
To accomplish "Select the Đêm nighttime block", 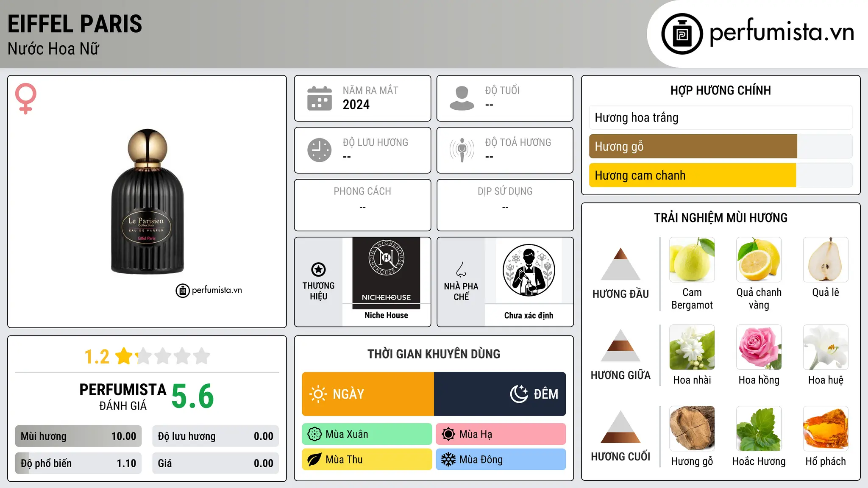I will pyautogui.click(x=500, y=394).
